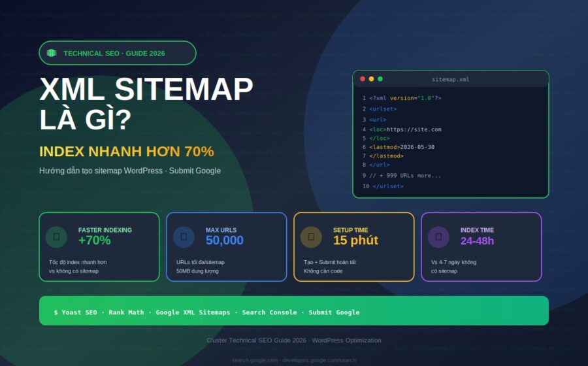
Task: Click the yellow dot in the sitemap.xml window
Action: [371, 78]
